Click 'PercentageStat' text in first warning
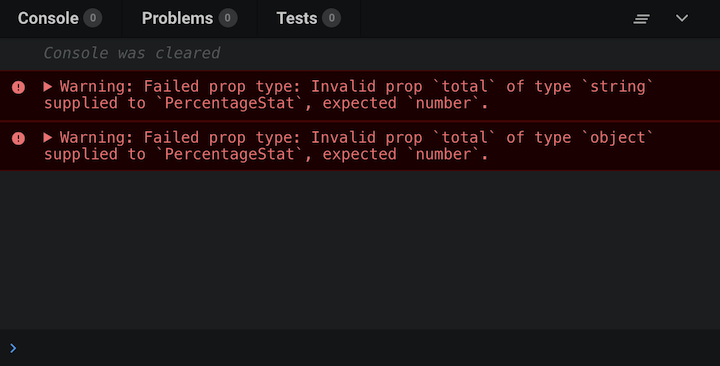Screen dimensions: 720x366 [230, 103]
